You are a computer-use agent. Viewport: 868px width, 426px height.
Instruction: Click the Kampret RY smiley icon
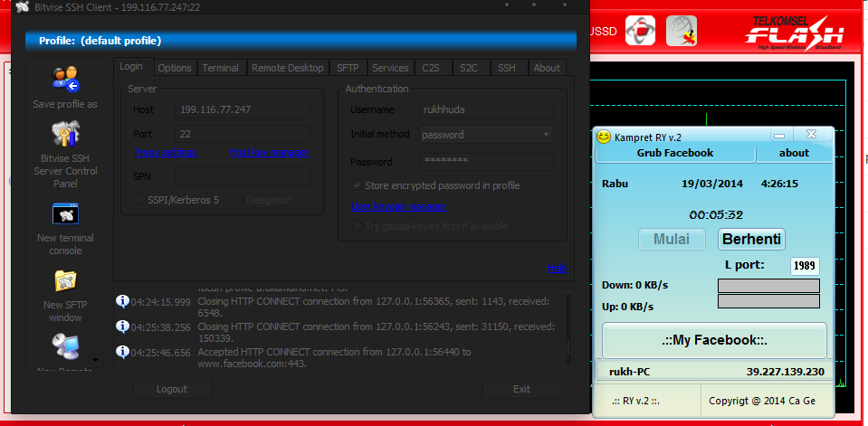click(604, 136)
